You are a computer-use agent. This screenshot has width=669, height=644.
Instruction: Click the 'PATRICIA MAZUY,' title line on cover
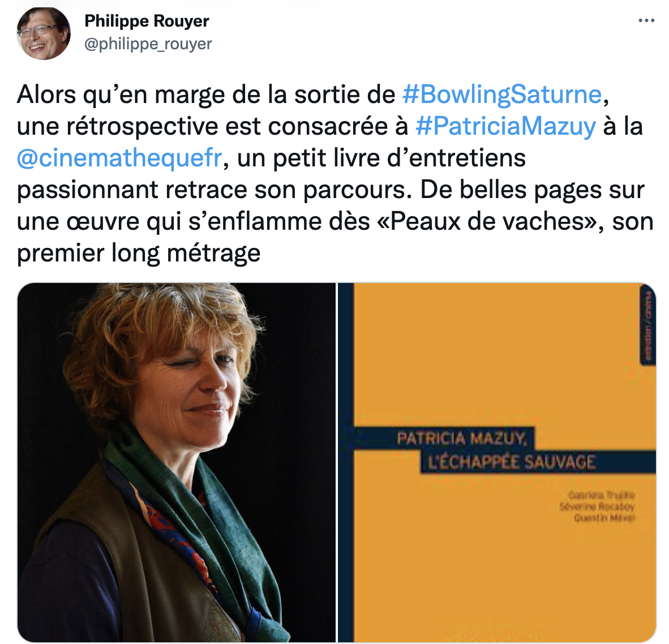(x=462, y=438)
